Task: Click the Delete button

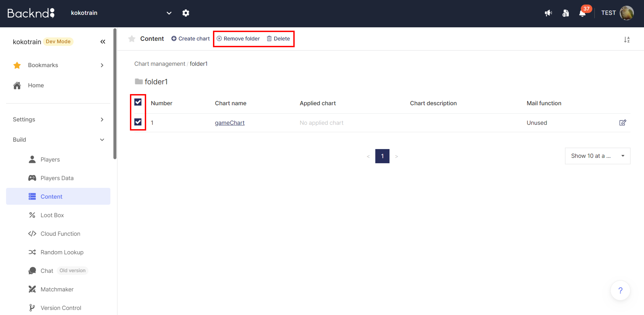Action: pyautogui.click(x=278, y=39)
